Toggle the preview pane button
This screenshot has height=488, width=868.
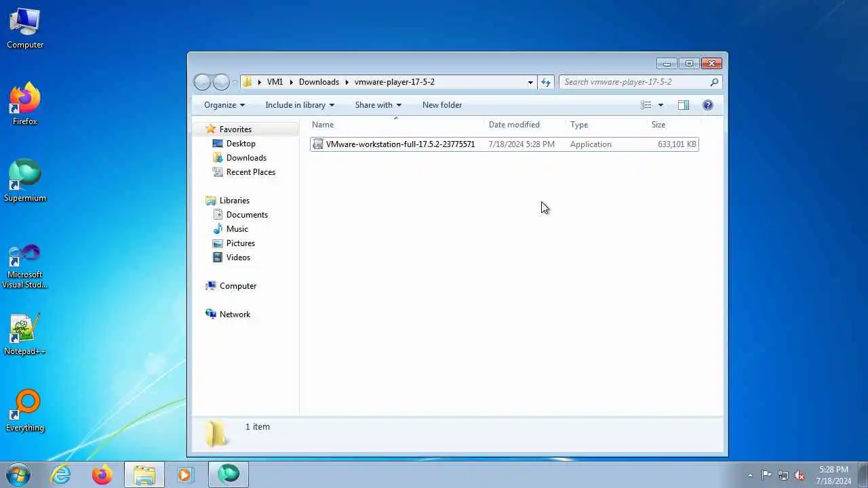[684, 105]
